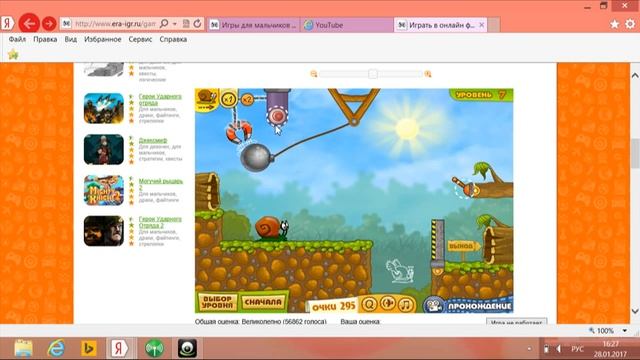Click the СНАЧАЛА restart button

click(x=263, y=302)
